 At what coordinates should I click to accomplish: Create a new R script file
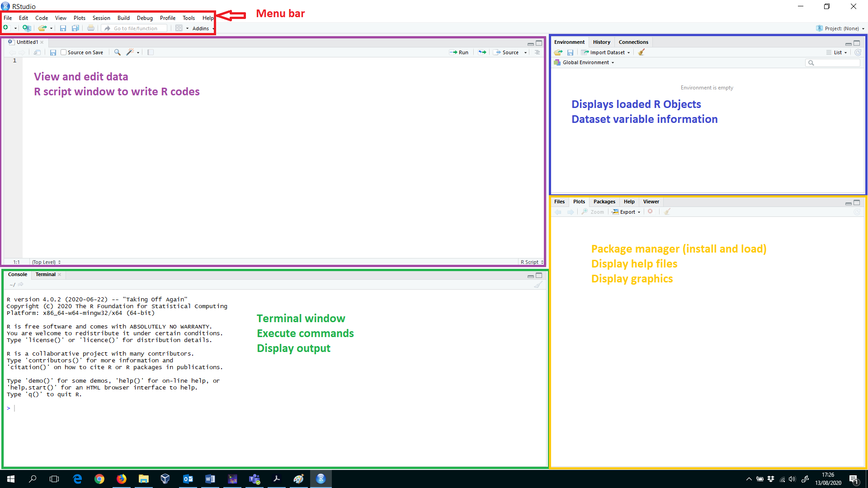(x=7, y=28)
